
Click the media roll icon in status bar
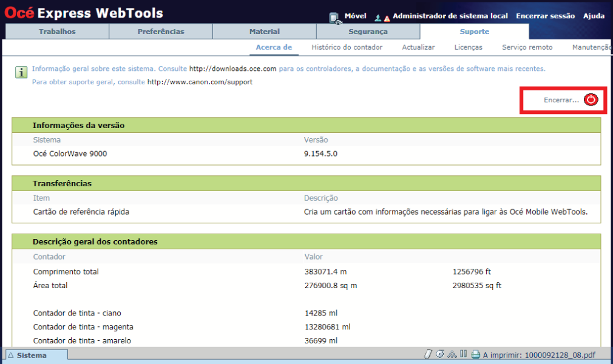tap(440, 354)
